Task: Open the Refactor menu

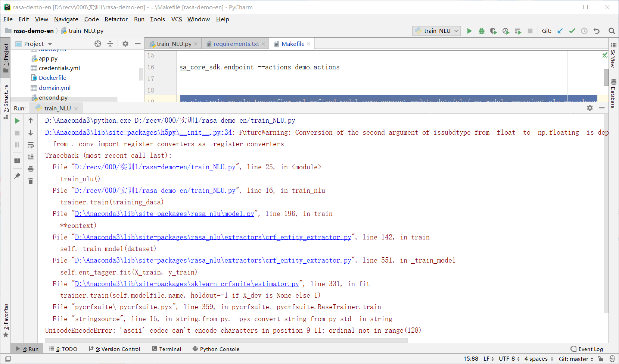Action: tap(116, 19)
